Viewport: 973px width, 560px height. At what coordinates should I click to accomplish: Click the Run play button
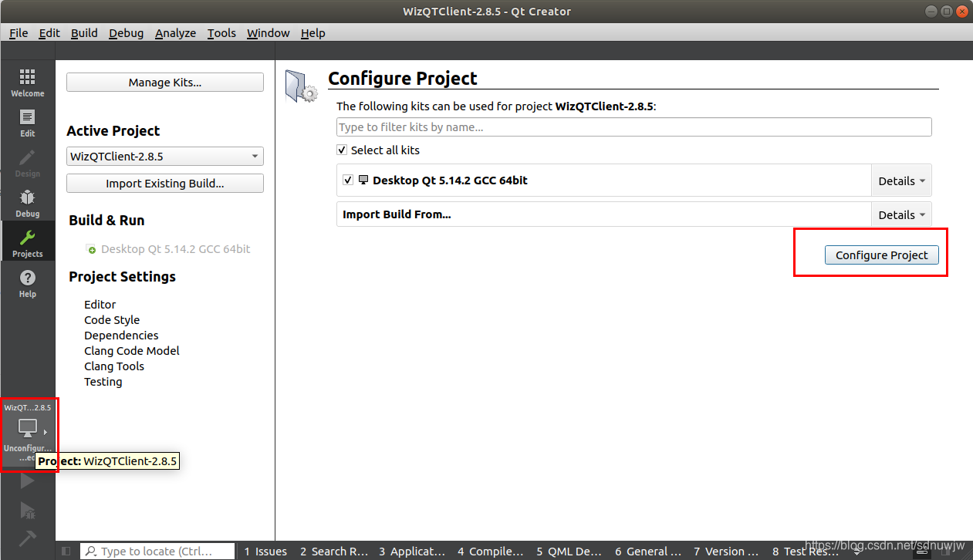coord(28,481)
